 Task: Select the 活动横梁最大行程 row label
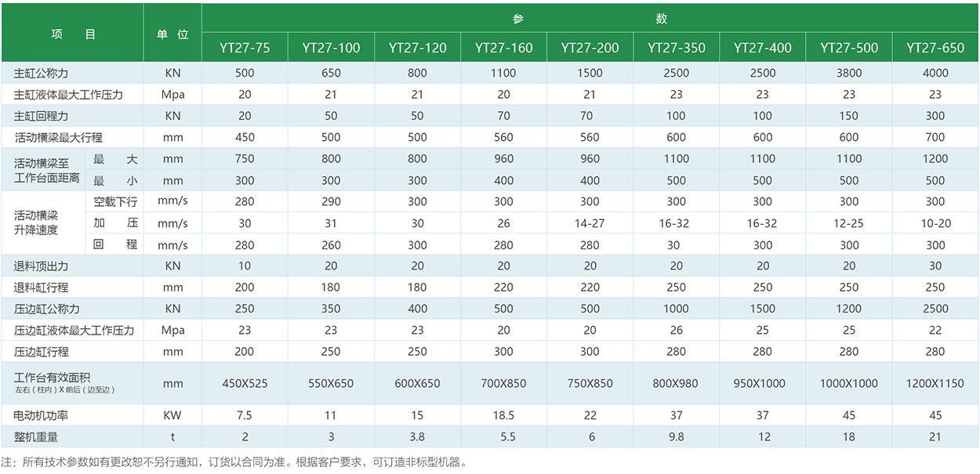pos(58,137)
